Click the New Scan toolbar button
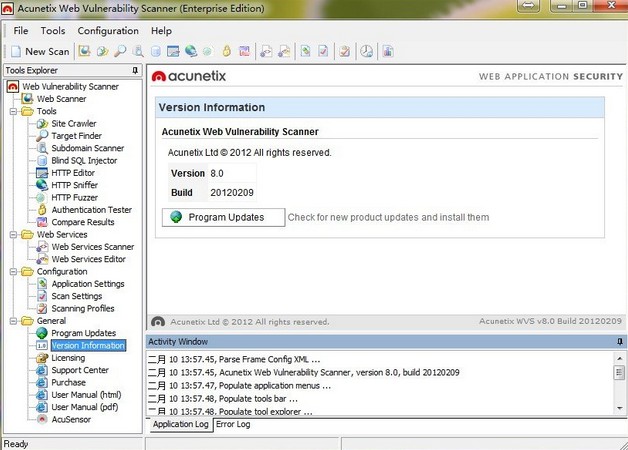 coord(40,51)
